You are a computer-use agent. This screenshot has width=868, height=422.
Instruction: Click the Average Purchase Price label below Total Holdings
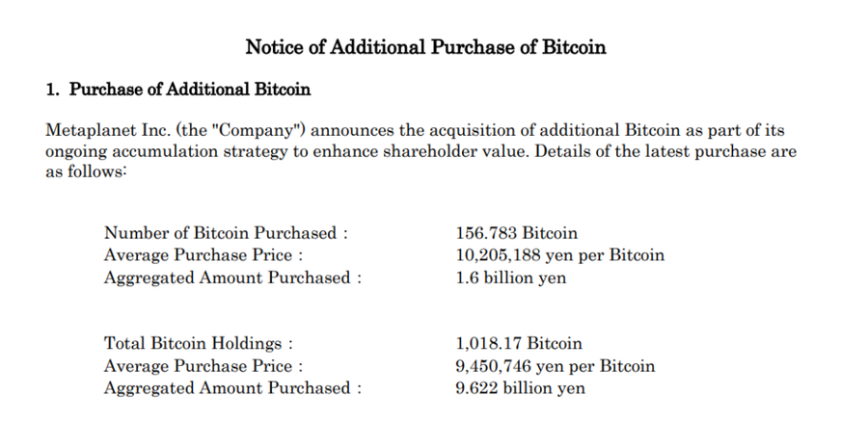click(x=204, y=366)
